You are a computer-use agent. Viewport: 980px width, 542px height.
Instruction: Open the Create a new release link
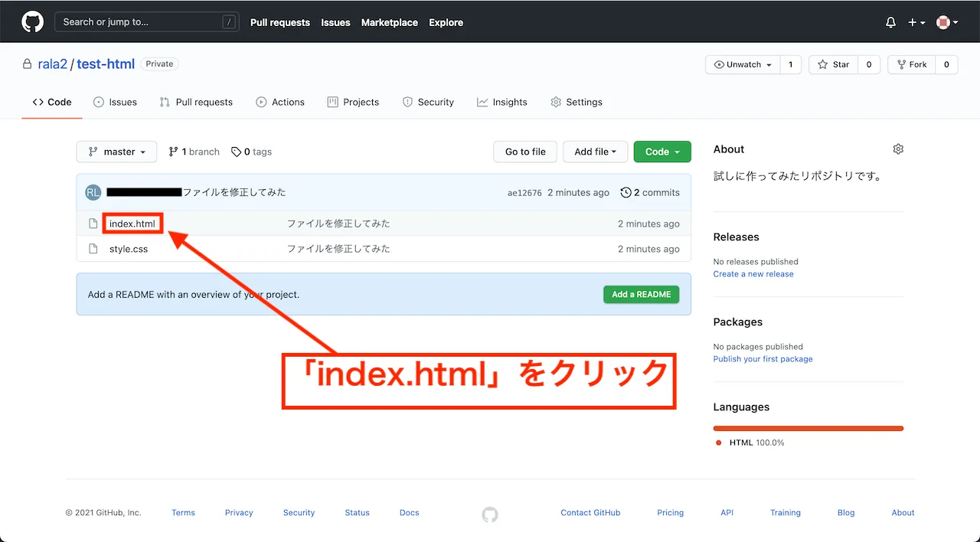(x=753, y=274)
